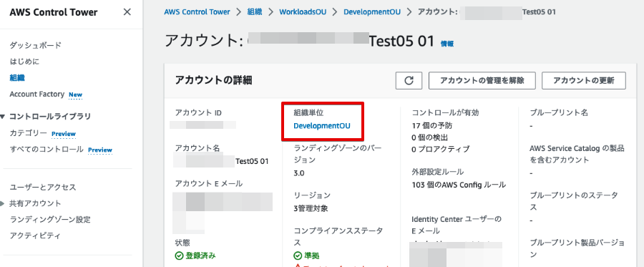Screen dimensions: 644x267
Task: Open ユーザーとアクセス in the sidebar
Action: (43, 188)
